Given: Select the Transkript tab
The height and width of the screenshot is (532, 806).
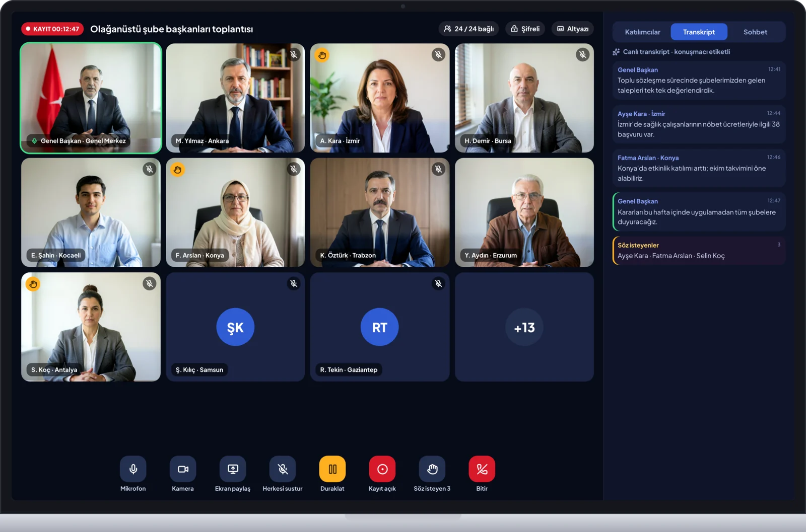Looking at the screenshot, I should [699, 32].
